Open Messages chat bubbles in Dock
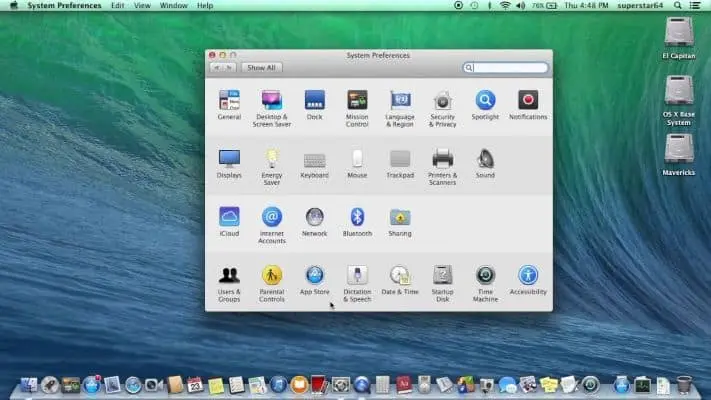Viewport: 711px width, 400px height. (507, 385)
